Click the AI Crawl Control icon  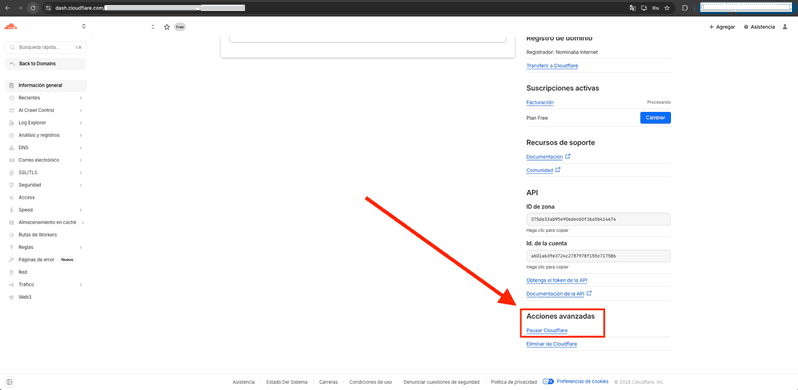click(x=12, y=110)
